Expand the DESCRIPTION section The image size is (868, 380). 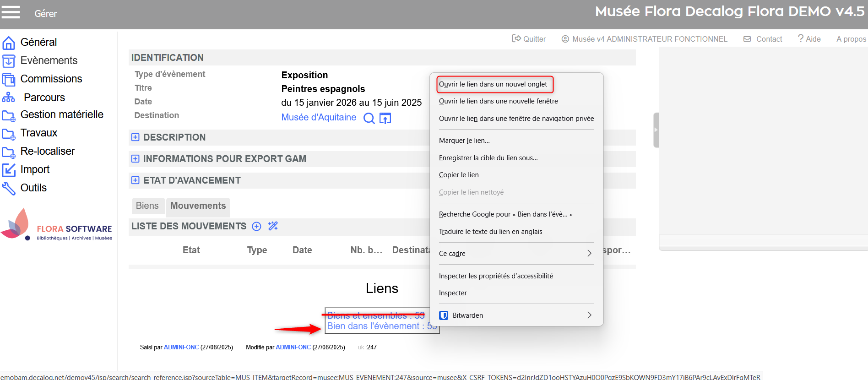coord(136,137)
